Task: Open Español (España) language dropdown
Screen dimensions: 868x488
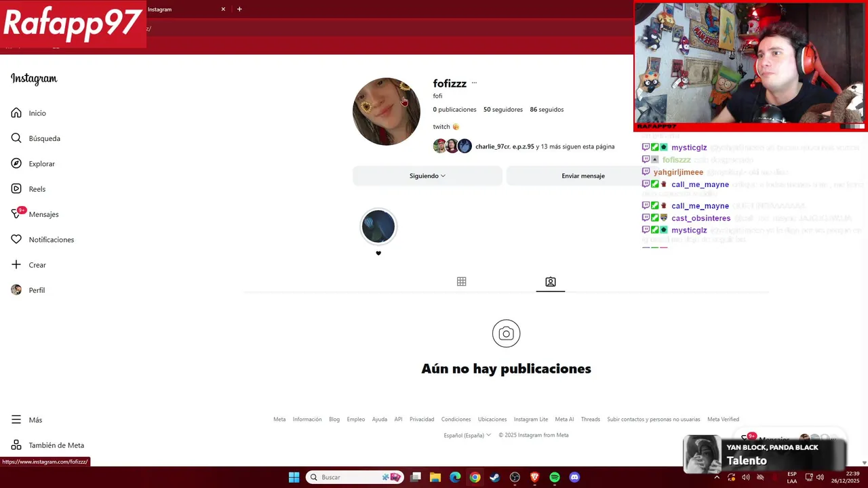Action: tap(467, 435)
